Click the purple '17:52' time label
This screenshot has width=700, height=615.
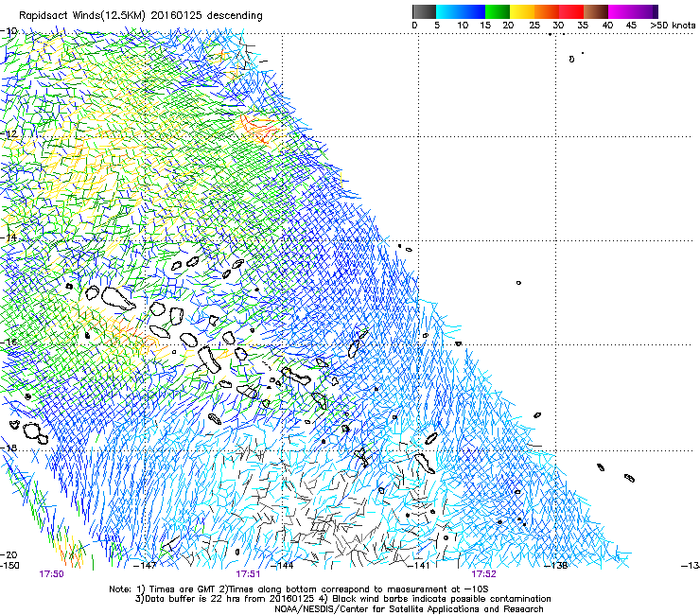(x=484, y=574)
